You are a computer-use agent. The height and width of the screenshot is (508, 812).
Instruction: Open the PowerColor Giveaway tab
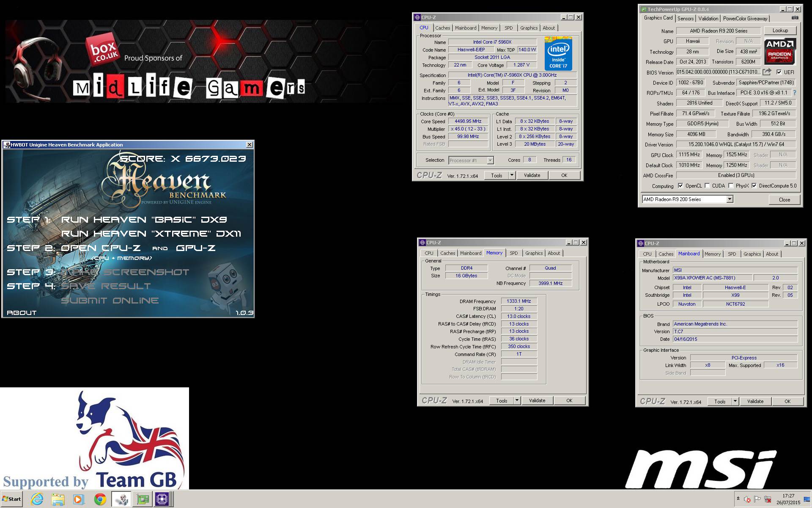pos(745,19)
